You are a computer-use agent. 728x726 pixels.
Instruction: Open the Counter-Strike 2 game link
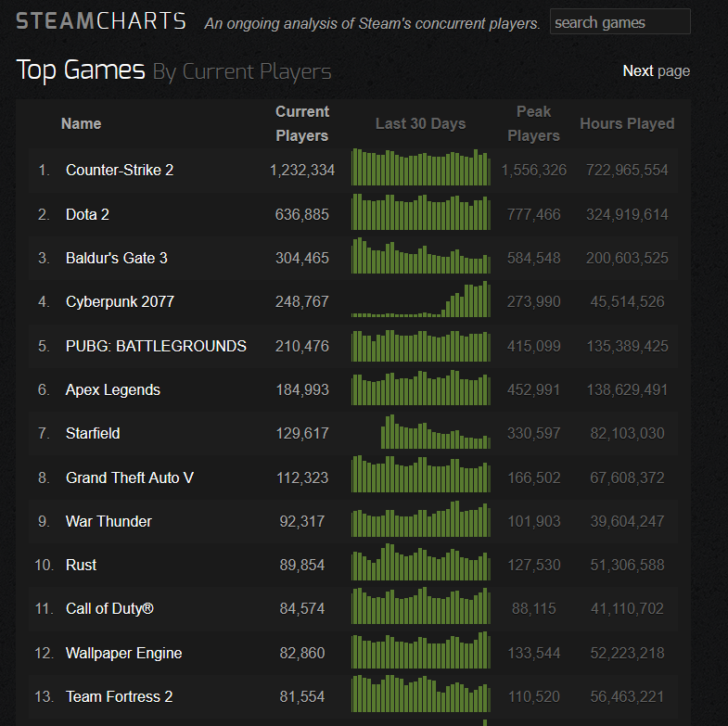click(x=120, y=170)
